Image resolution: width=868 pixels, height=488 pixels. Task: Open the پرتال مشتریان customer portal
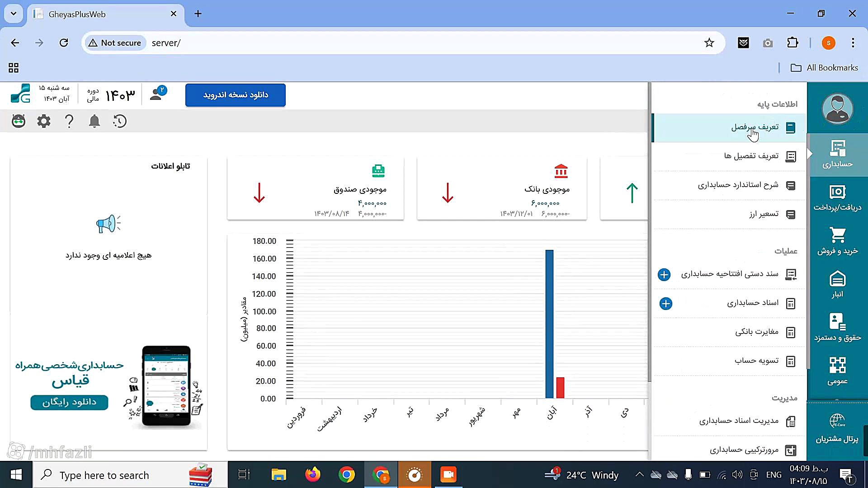[837, 428]
